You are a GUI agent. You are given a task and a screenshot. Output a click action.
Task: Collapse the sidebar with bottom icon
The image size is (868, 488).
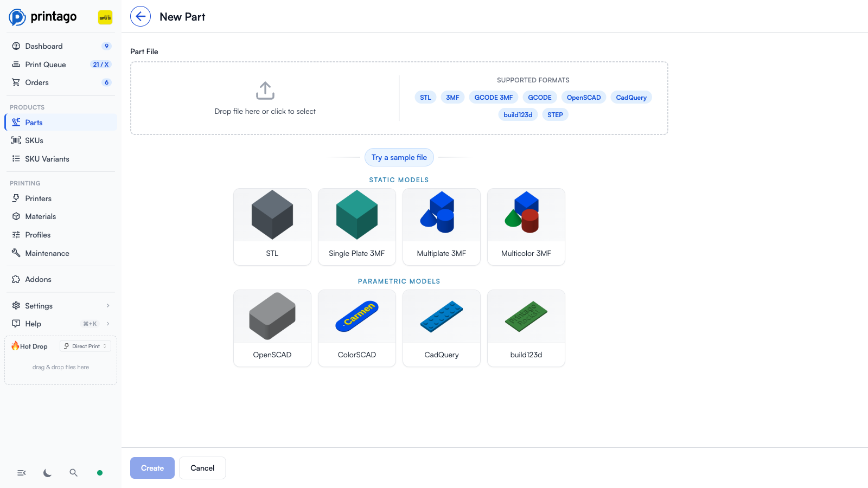click(x=22, y=473)
